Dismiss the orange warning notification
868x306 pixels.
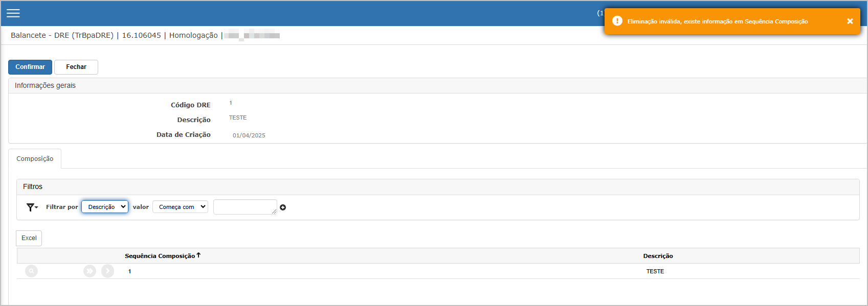[850, 21]
